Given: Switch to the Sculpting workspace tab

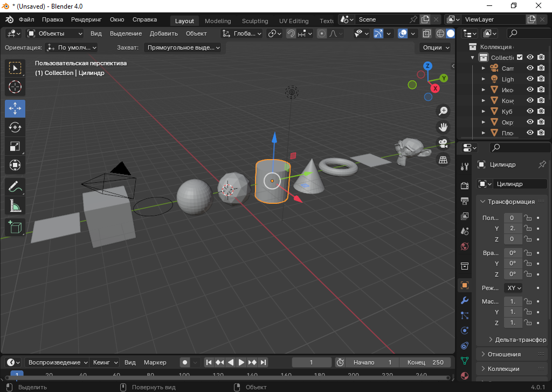Looking at the screenshot, I should point(254,21).
